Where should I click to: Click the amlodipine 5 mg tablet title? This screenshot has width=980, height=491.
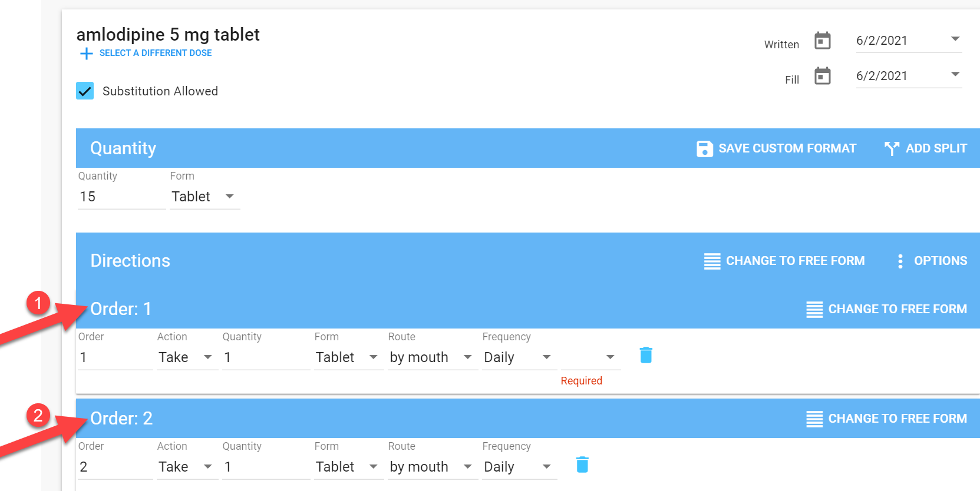(168, 35)
